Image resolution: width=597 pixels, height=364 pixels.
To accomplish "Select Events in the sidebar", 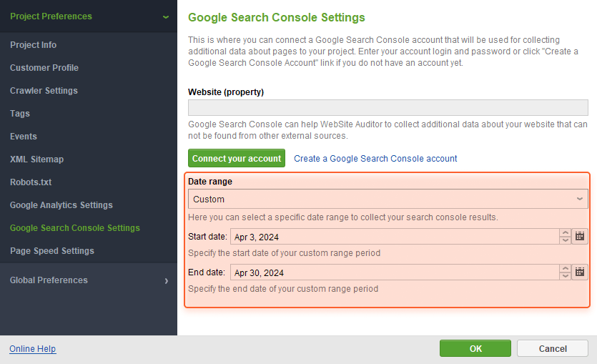I will pyautogui.click(x=23, y=137).
